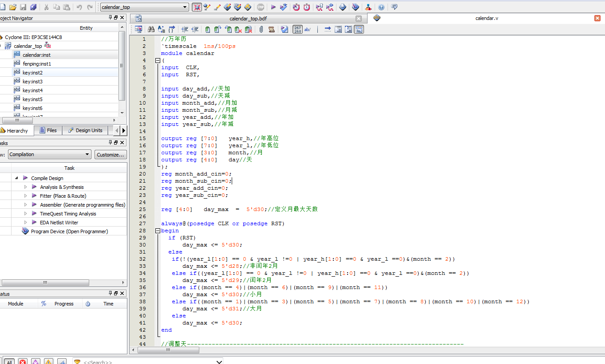The image size is (605, 364).
Task: Click the Start Compilation play icon
Action: (x=273, y=7)
